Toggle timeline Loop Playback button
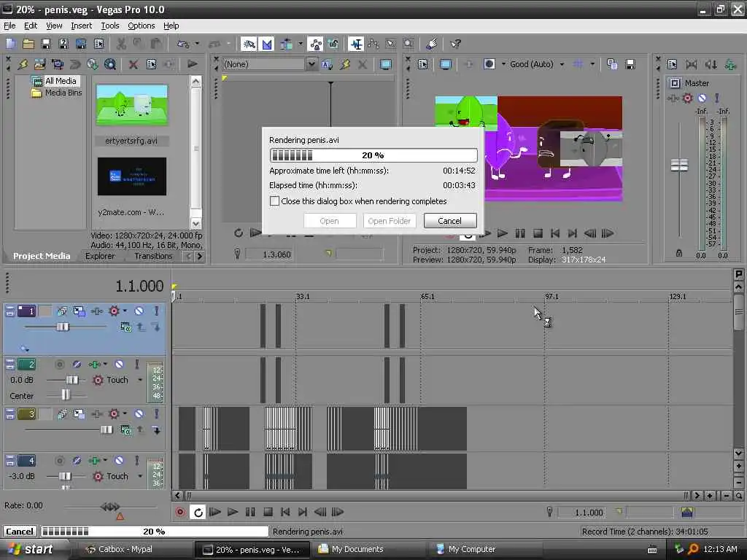Viewport: 747px width, 560px height. click(198, 512)
